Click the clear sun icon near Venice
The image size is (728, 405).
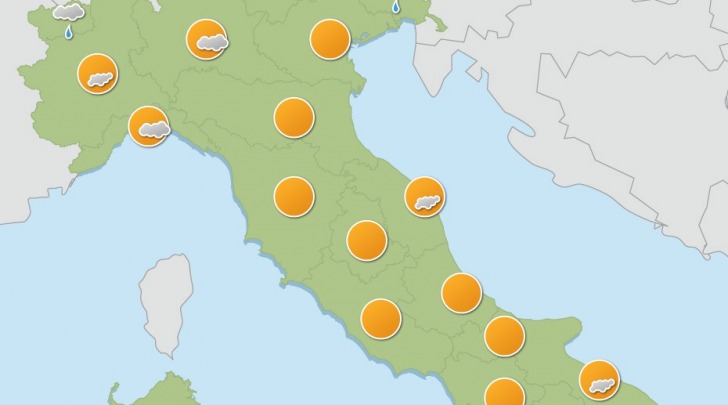point(330,39)
